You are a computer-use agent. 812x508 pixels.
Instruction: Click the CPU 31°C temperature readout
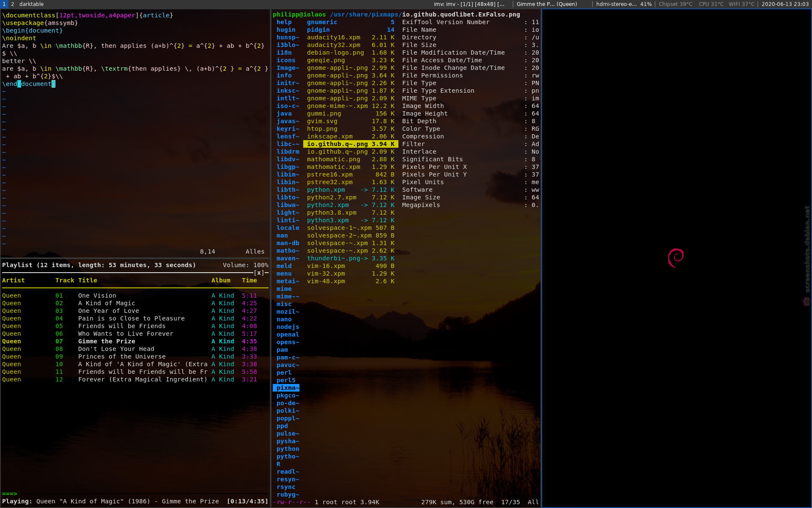click(711, 4)
